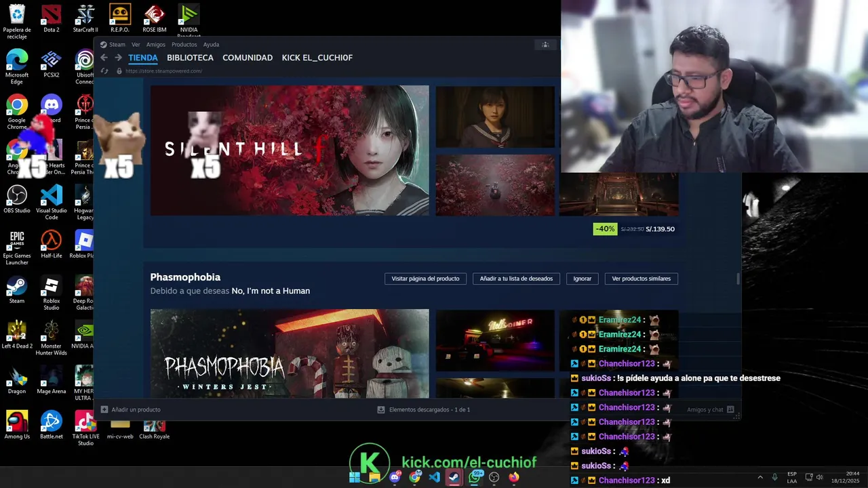Launch Half-Life from the desktop
868x488 pixels.
(51, 245)
